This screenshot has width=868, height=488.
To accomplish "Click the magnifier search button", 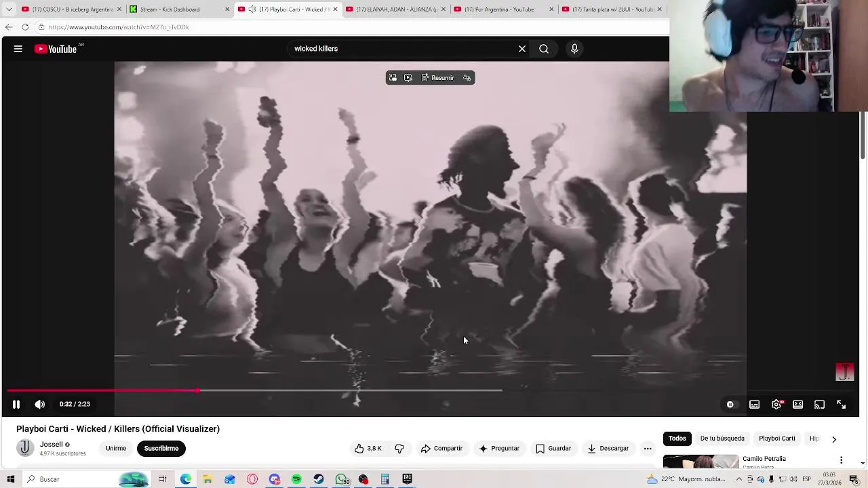I will tap(544, 49).
